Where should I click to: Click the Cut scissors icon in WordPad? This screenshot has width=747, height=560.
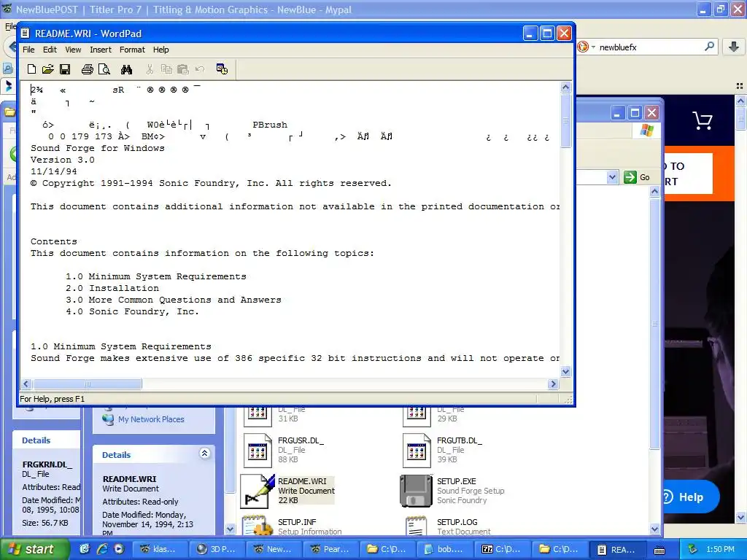(x=150, y=69)
